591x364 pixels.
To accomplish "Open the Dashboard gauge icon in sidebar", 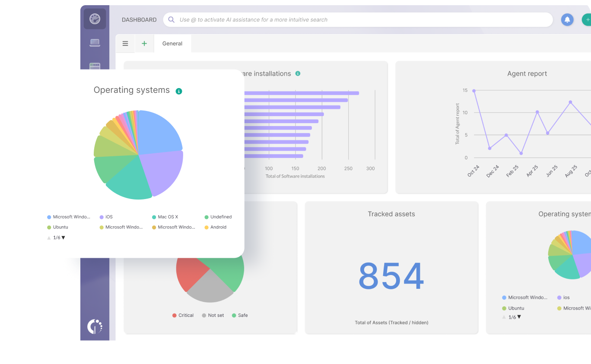I will pyautogui.click(x=95, y=19).
